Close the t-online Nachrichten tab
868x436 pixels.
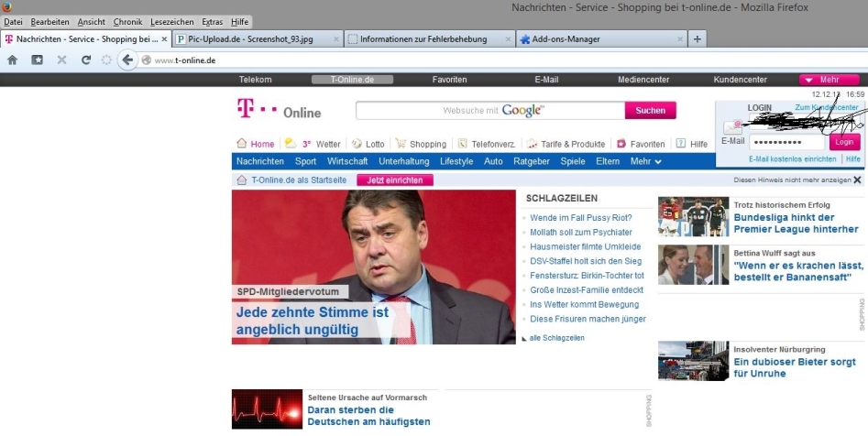pos(164,39)
